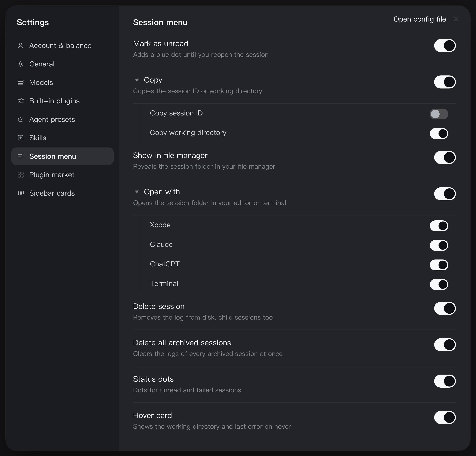Viewport: 476px width, 456px height.
Task: Disable the Xcode option
Action: (x=439, y=226)
